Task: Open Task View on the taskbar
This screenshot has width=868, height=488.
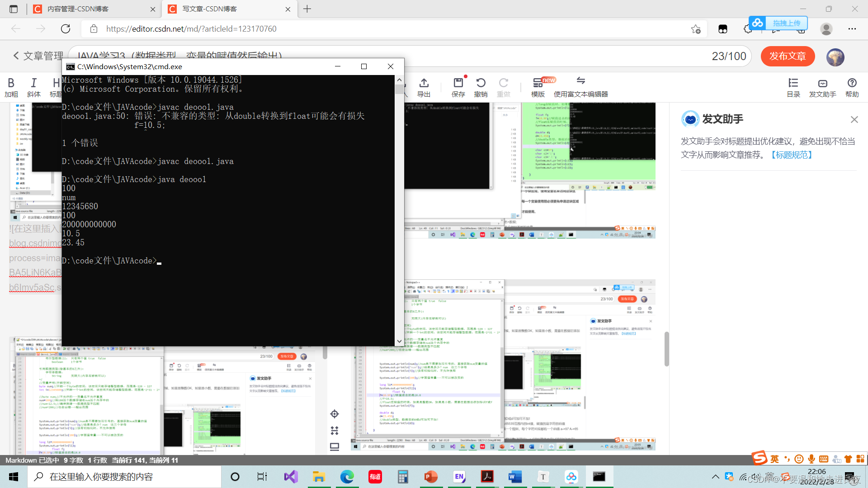Action: (x=262, y=477)
